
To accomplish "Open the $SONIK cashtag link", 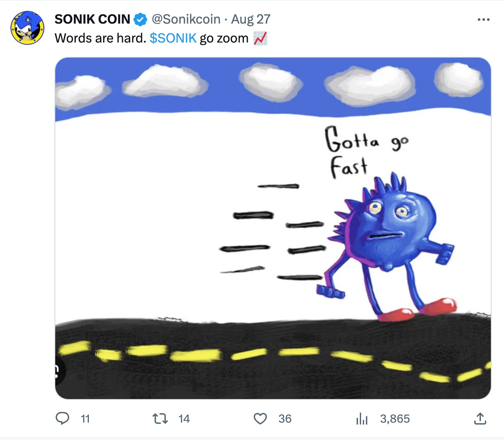I will (x=173, y=38).
